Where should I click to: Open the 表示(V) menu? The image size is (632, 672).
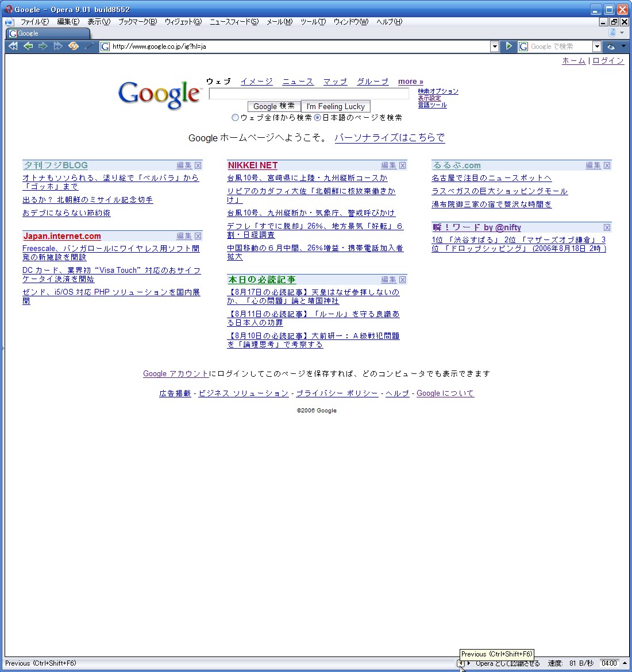coord(99,22)
